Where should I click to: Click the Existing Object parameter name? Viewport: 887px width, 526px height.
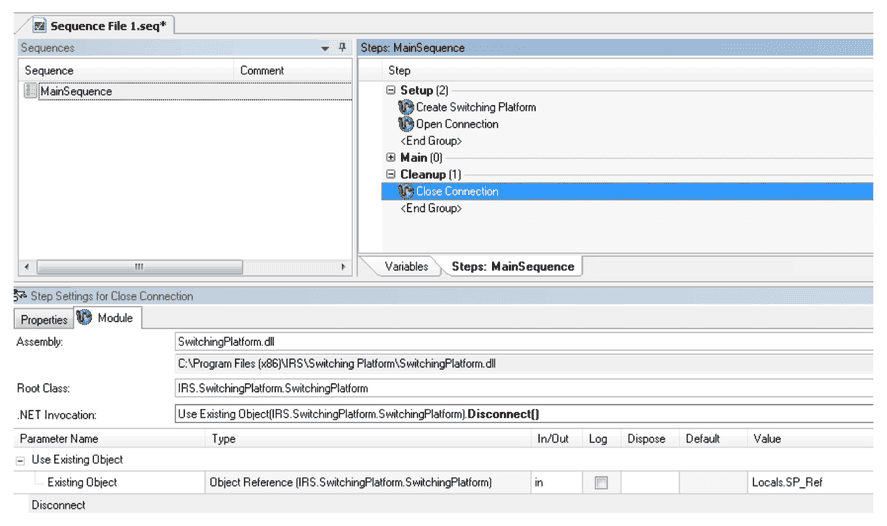click(82, 482)
